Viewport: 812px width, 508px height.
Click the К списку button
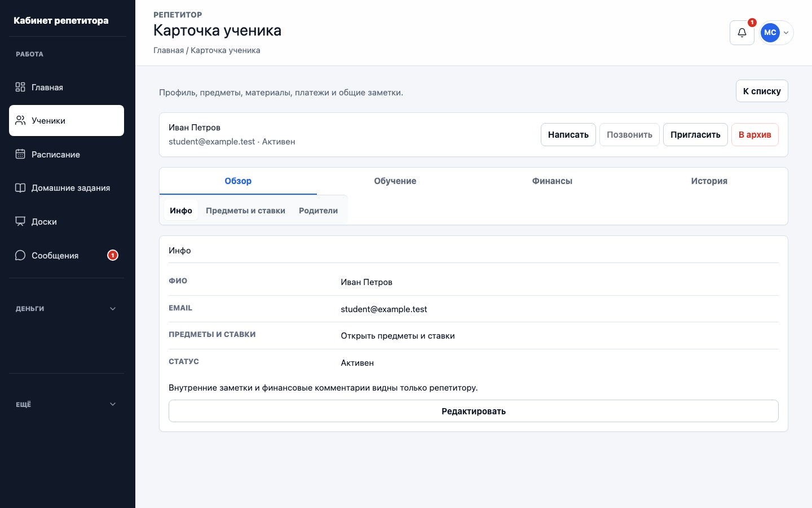pos(762,91)
